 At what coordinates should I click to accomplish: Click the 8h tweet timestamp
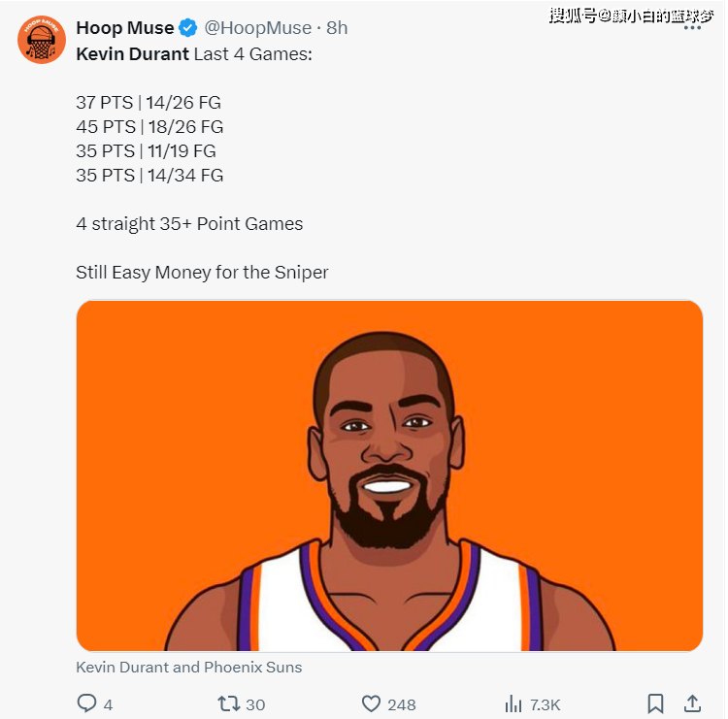pyautogui.click(x=338, y=28)
